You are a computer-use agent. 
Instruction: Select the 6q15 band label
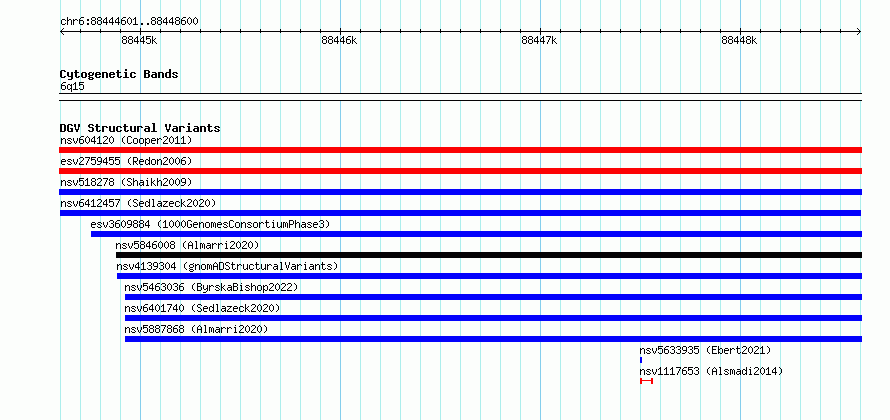point(72,87)
